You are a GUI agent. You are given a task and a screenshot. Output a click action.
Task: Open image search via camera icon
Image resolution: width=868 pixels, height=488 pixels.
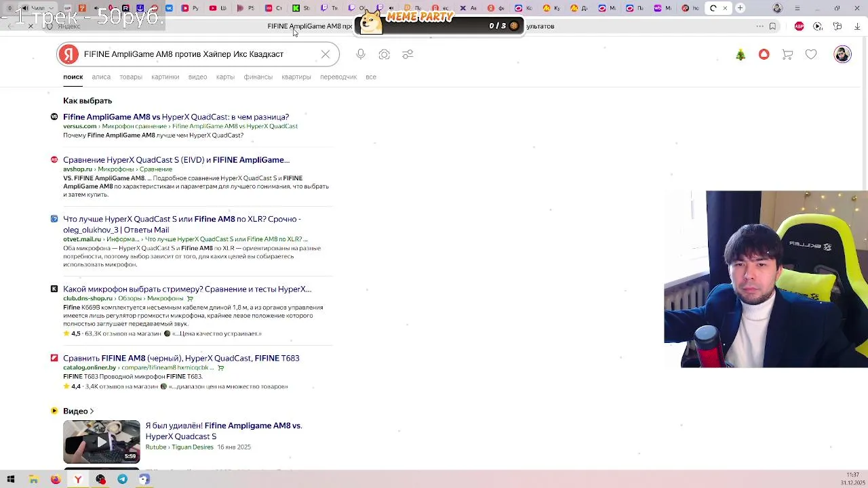coord(384,54)
